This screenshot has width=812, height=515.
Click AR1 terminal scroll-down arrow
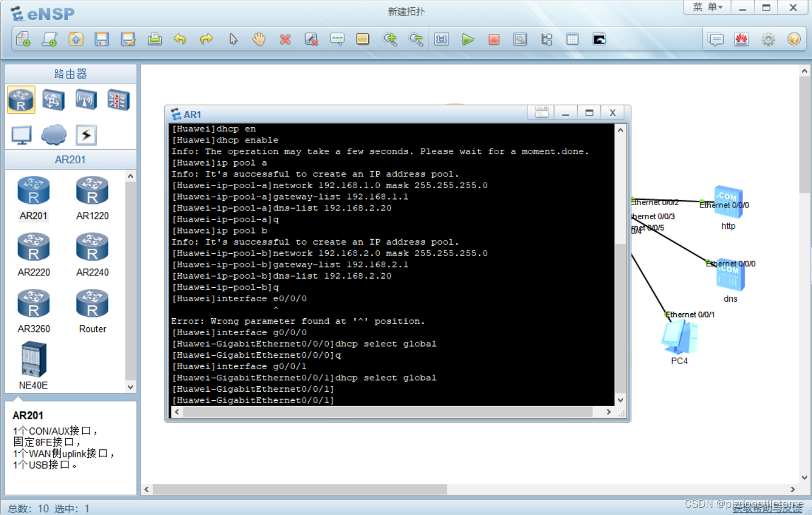click(x=620, y=400)
